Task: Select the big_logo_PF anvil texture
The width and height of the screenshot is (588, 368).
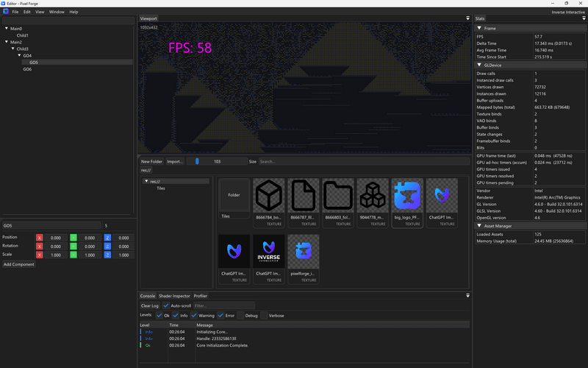Action: [x=407, y=197]
